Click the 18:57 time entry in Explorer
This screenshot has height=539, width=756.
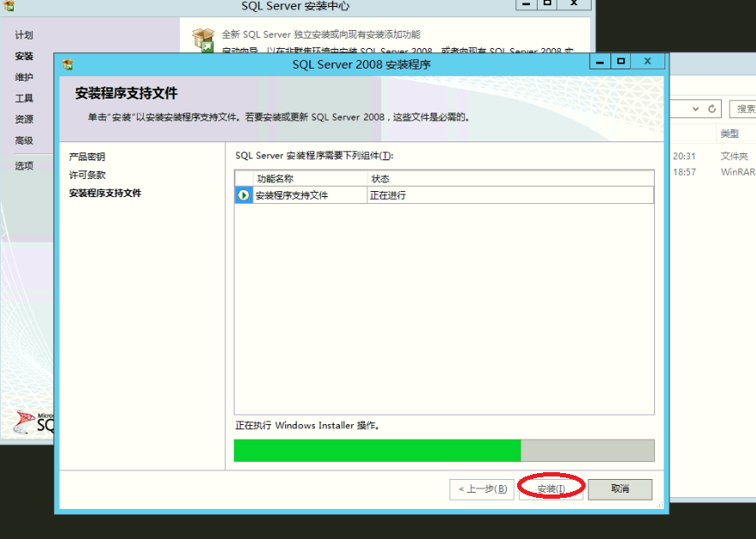point(684,171)
